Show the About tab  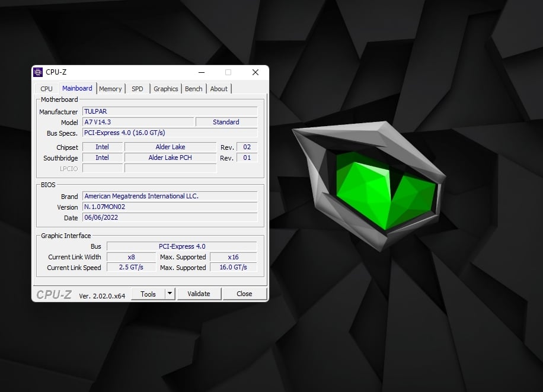(x=219, y=89)
